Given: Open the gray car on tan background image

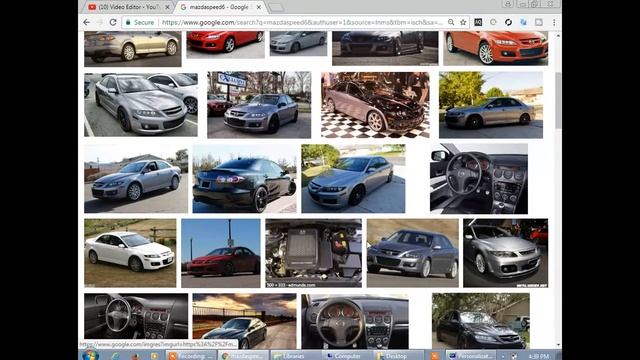Looking at the screenshot, I should [413, 253].
